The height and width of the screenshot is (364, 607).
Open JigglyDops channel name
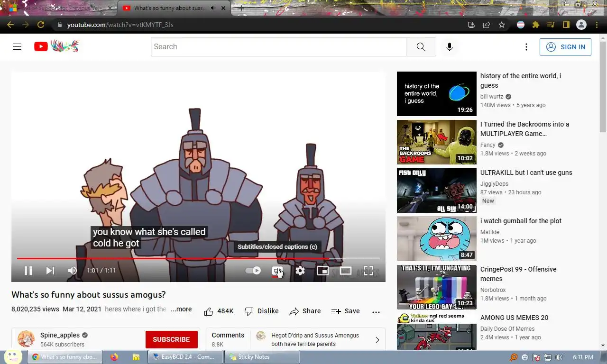[494, 184]
